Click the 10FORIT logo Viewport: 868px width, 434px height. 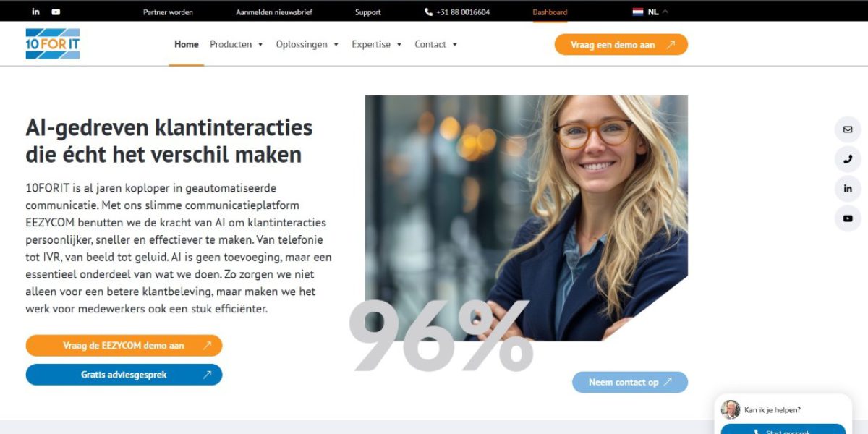pos(53,44)
